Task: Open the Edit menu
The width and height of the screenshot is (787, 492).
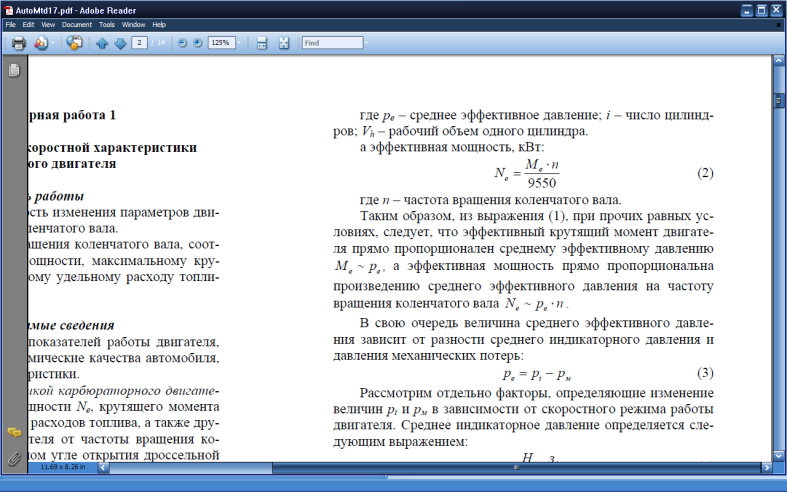Action: pyautogui.click(x=28, y=25)
